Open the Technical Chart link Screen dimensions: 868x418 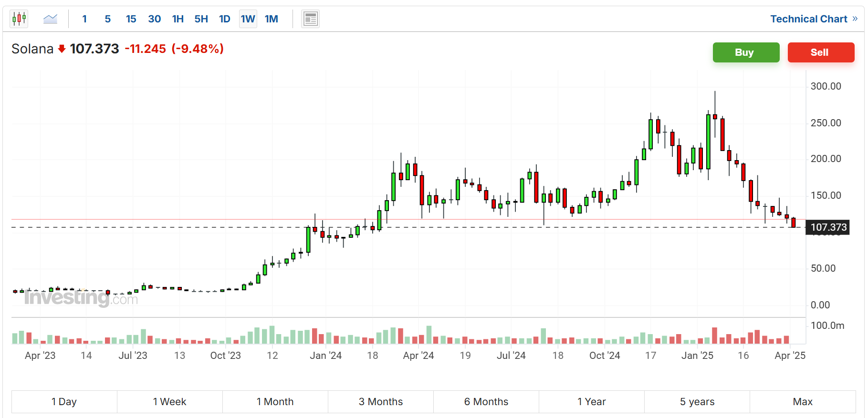[808, 19]
